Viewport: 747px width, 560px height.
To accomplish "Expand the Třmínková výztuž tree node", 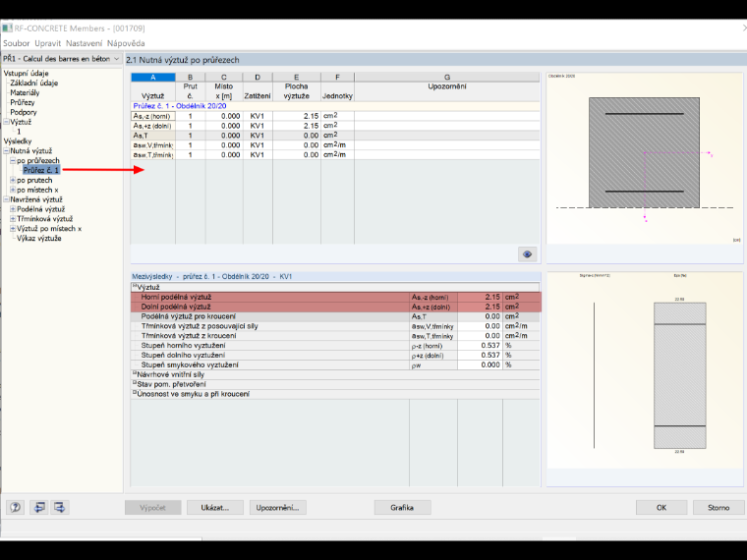I will [x=14, y=219].
